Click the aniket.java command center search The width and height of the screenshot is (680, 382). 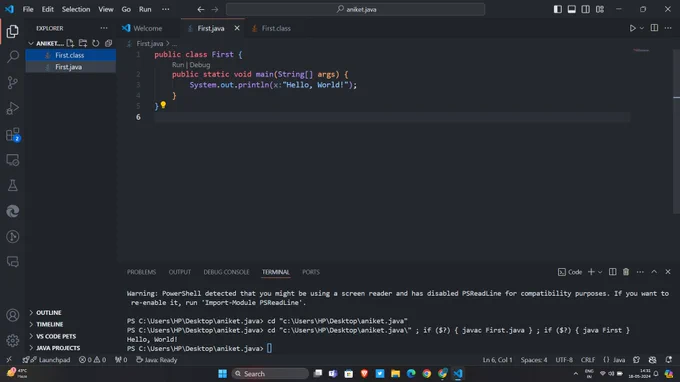[x=355, y=9]
